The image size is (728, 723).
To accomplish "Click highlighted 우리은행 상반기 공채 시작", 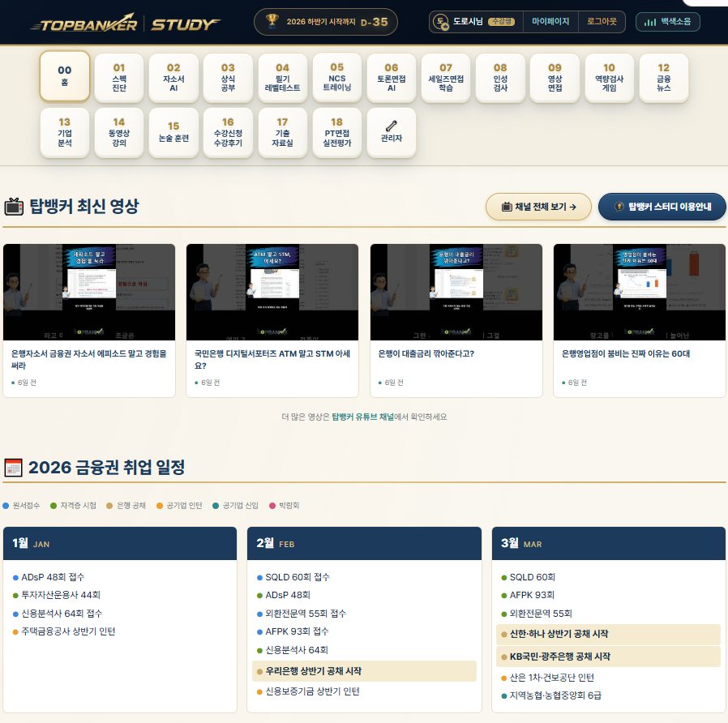I will (364, 671).
